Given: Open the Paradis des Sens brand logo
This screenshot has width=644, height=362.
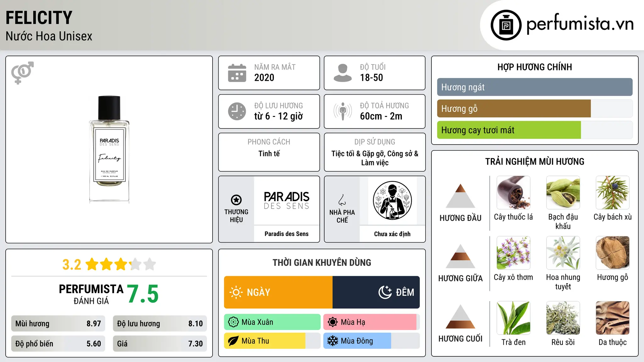Looking at the screenshot, I should [286, 200].
